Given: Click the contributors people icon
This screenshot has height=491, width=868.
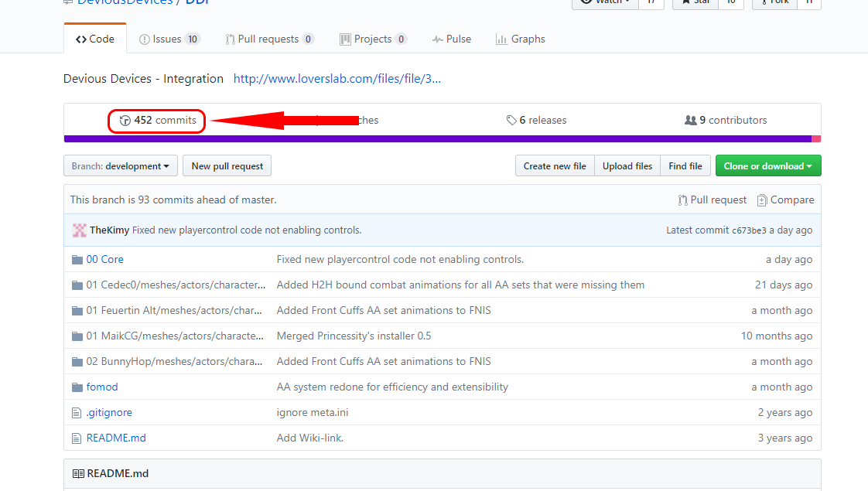Looking at the screenshot, I should (x=690, y=120).
